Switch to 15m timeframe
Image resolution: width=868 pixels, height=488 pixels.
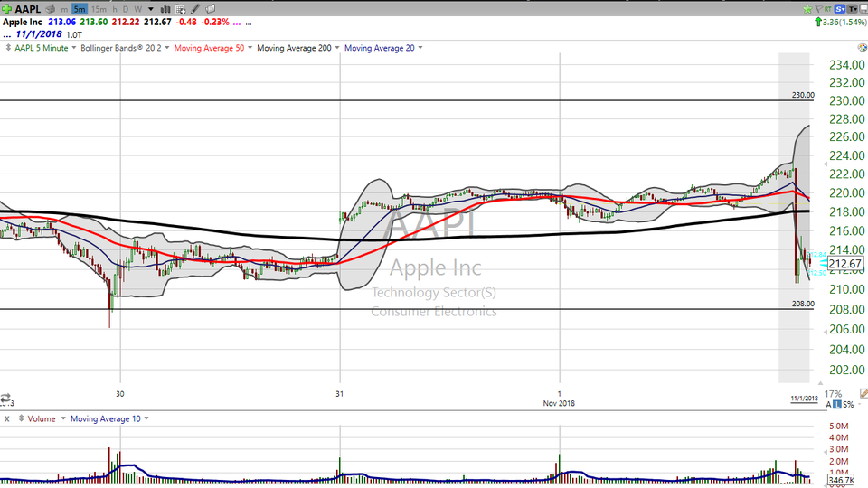[x=98, y=8]
